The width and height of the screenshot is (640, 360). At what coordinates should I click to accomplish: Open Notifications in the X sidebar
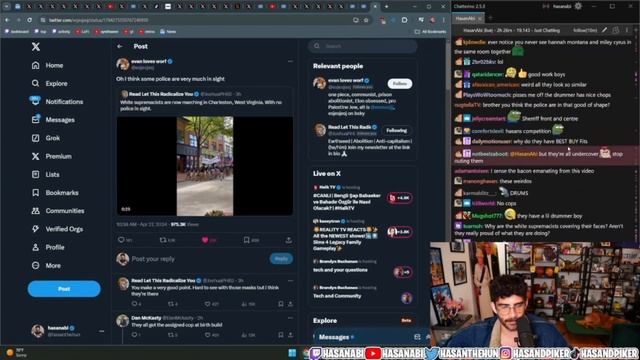click(56, 101)
